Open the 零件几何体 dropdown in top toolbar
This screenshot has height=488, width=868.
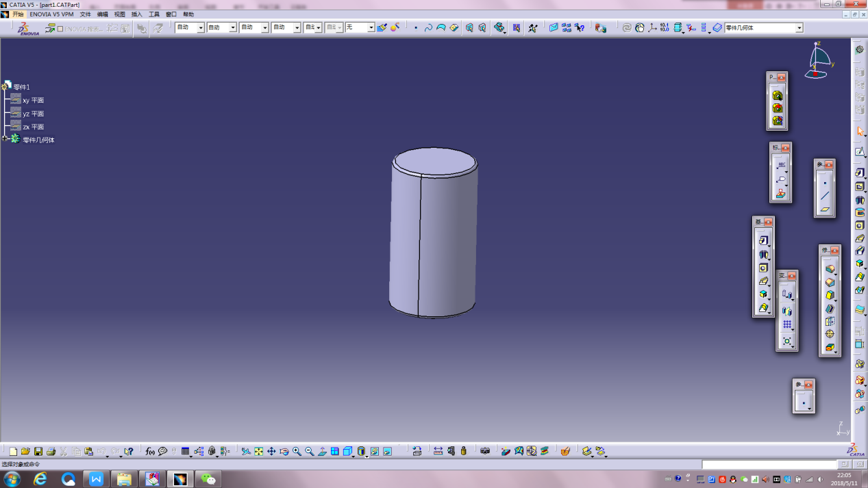tap(799, 28)
